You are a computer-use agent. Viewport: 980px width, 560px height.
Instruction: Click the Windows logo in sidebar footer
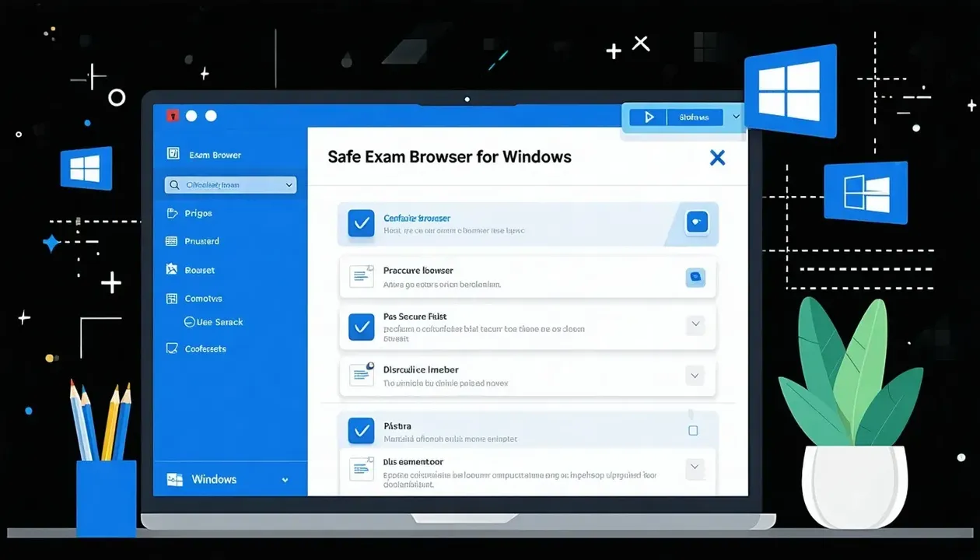pos(175,479)
